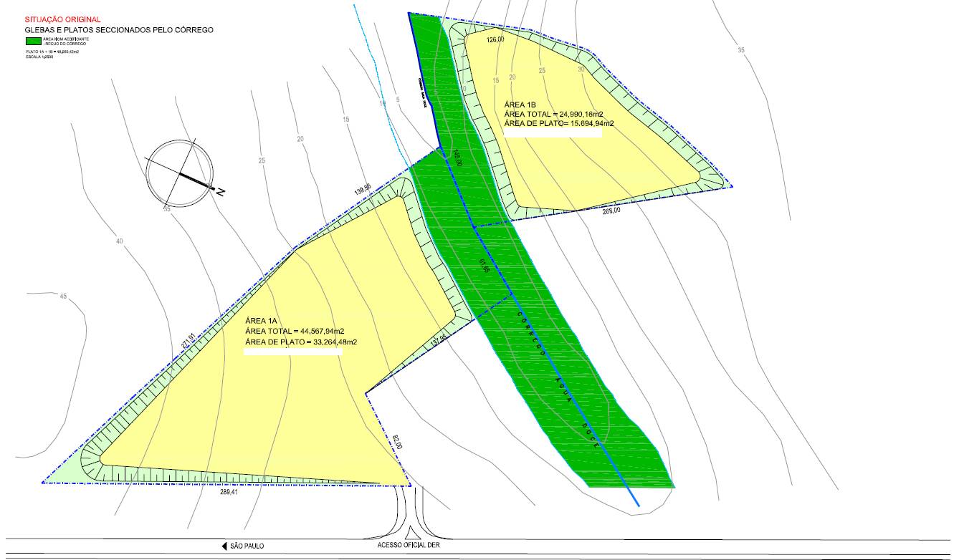Image resolution: width=959 pixels, height=560 pixels.
Task: Click the ÁREA DE PLATO 33.264,48m2 text
Action: click(x=301, y=342)
